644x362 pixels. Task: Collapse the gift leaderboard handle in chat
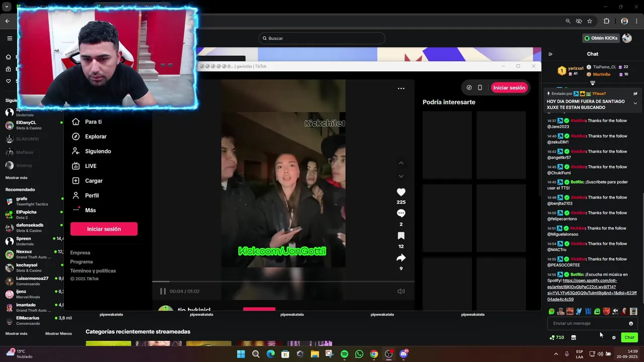593,83
